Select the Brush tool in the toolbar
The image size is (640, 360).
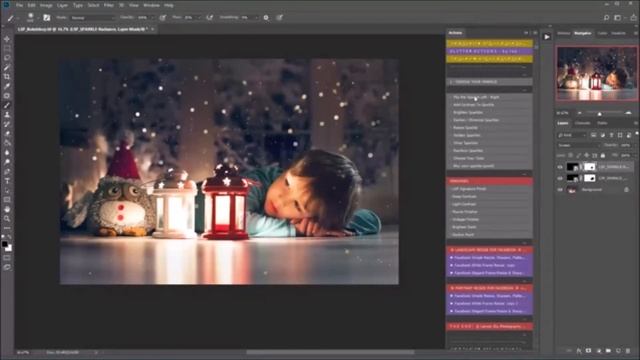point(7,105)
